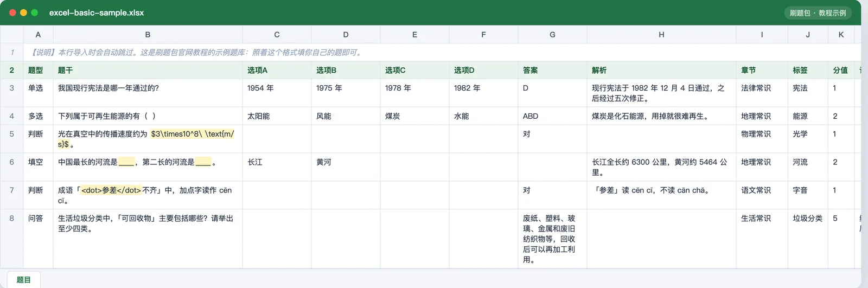Select the answer cell ABD

point(552,116)
